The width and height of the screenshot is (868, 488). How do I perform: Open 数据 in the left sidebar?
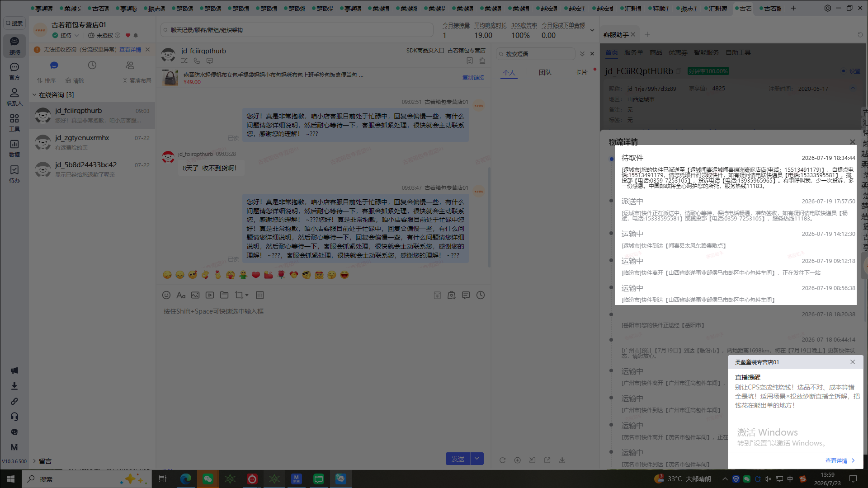(x=14, y=148)
